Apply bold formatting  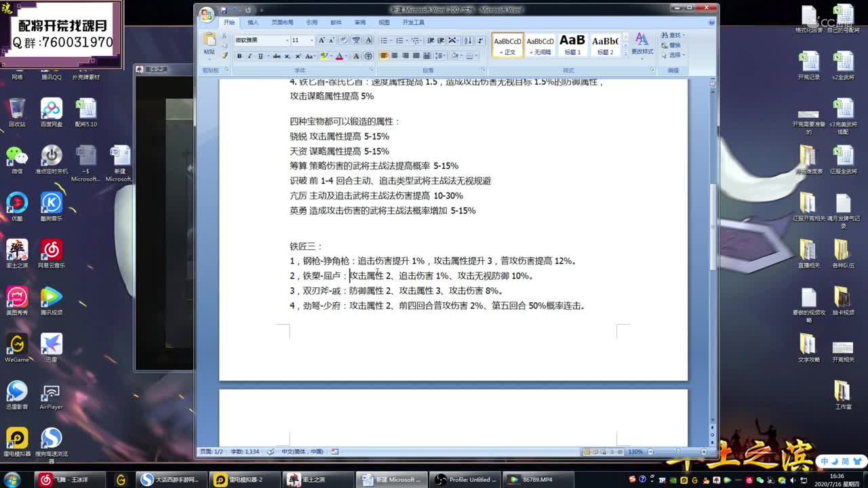[239, 56]
